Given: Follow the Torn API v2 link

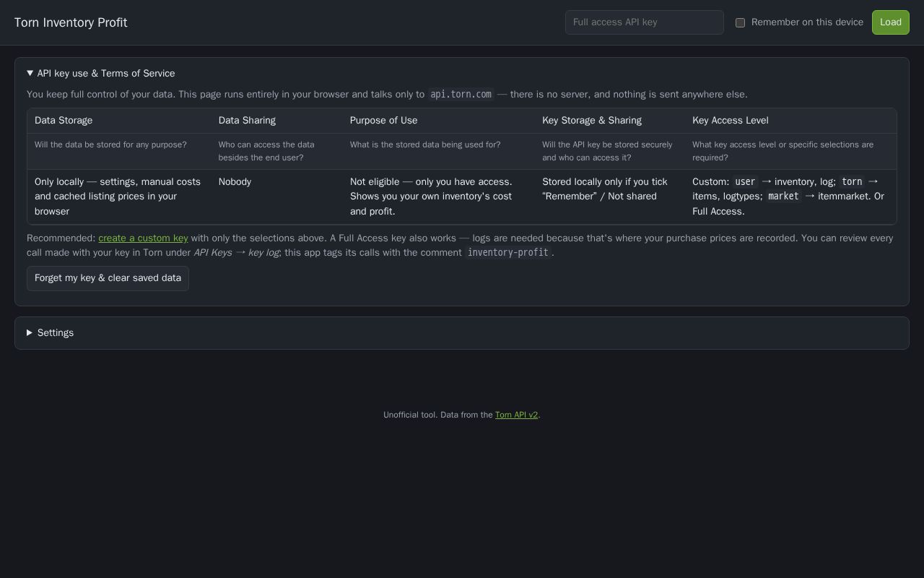Looking at the screenshot, I should tap(516, 415).
